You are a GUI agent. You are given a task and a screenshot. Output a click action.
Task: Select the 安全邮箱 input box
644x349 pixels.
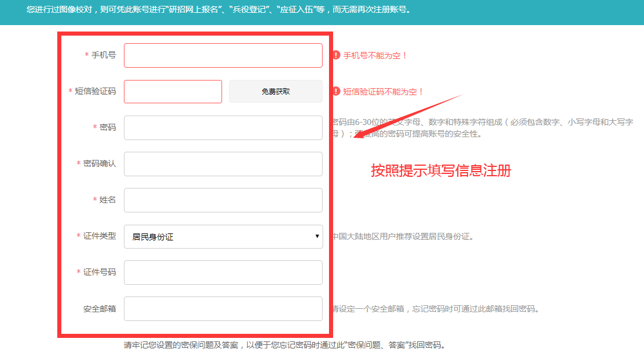(x=223, y=309)
